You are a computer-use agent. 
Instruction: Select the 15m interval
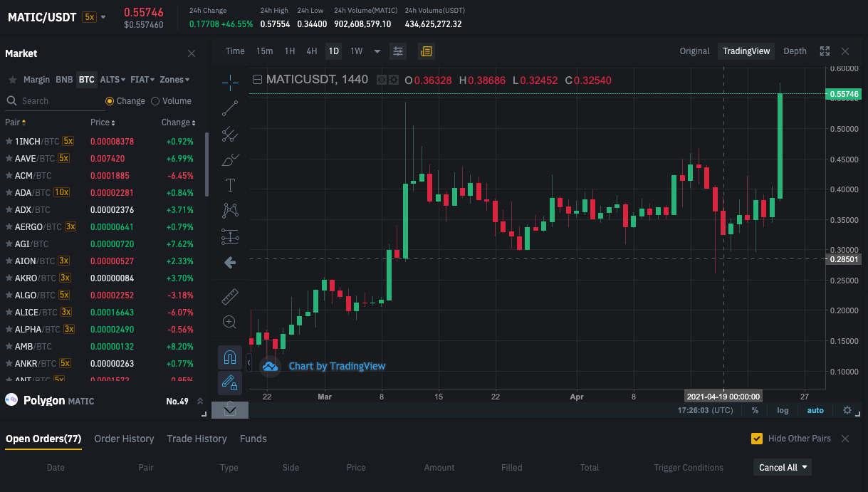264,51
